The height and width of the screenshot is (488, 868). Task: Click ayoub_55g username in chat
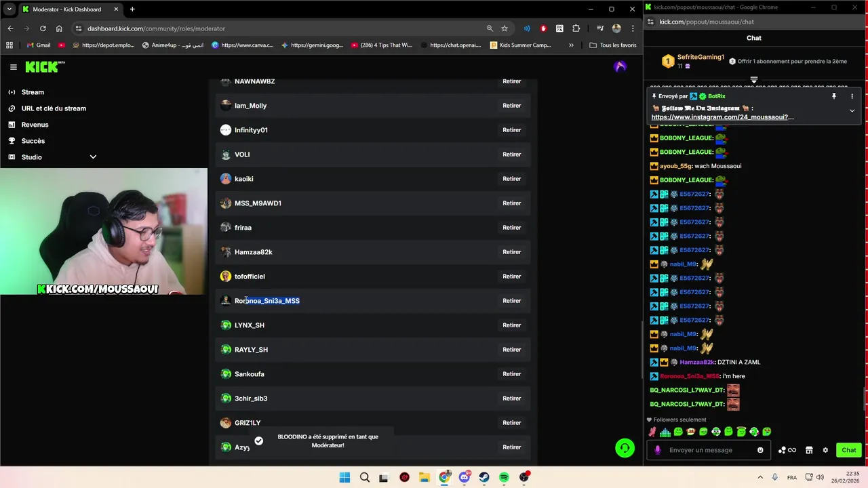(676, 166)
